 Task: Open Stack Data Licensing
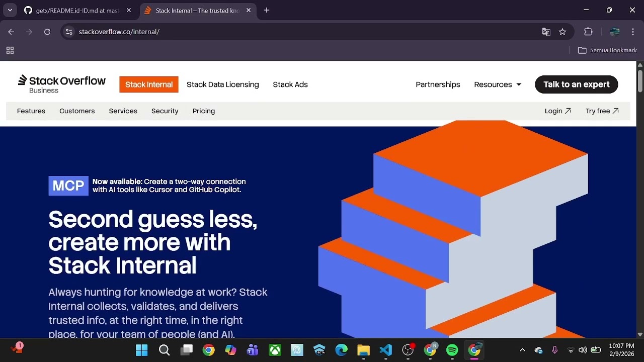click(x=223, y=84)
